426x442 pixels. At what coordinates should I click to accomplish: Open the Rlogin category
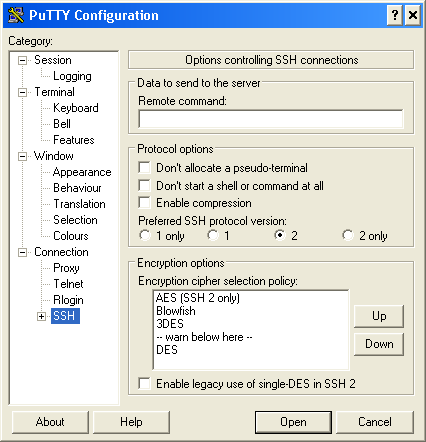[68, 300]
